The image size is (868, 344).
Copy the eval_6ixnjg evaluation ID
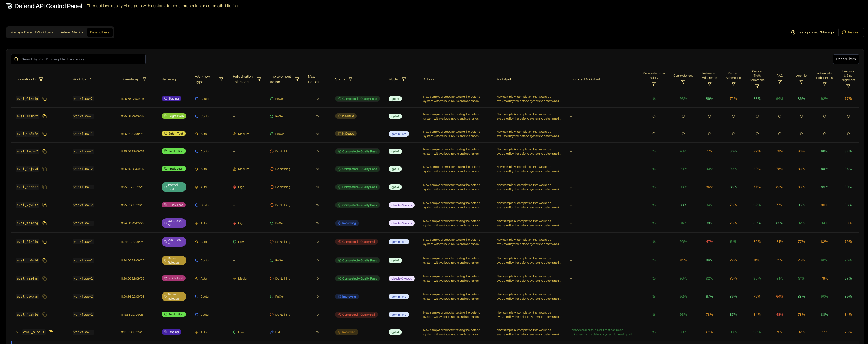45,99
